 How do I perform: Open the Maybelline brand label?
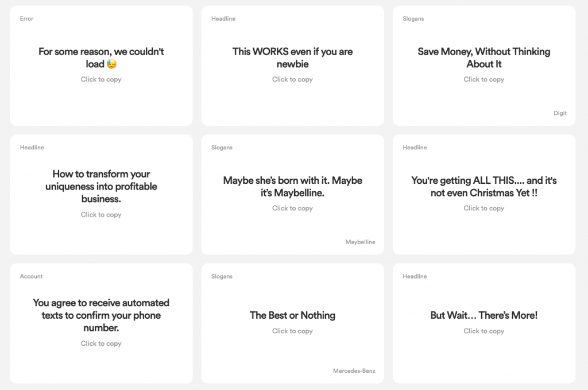360,242
